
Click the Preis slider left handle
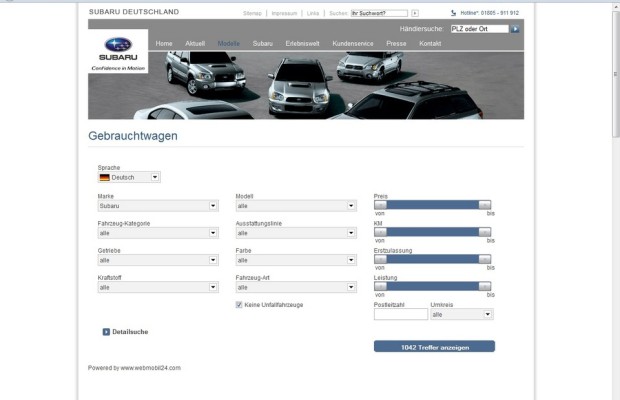(x=380, y=205)
